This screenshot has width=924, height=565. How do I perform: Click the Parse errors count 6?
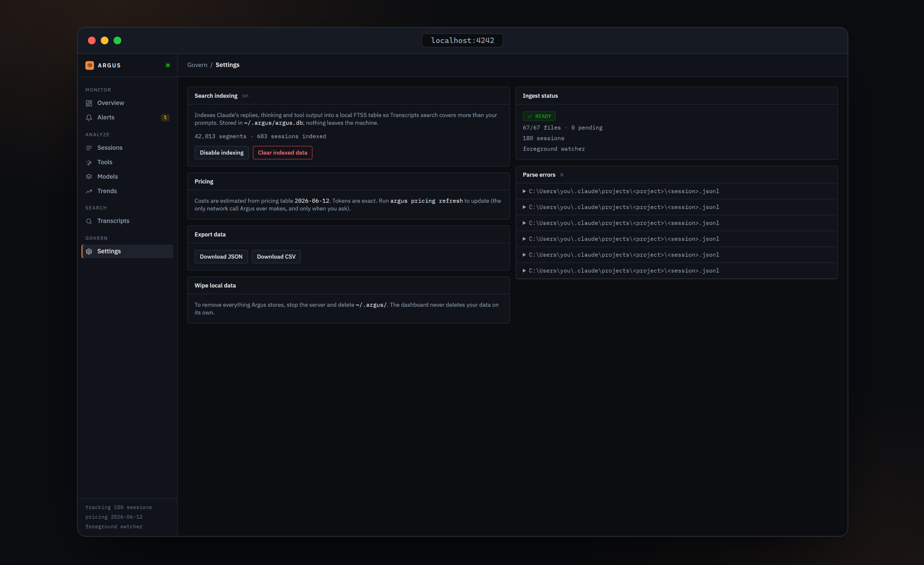tap(562, 175)
